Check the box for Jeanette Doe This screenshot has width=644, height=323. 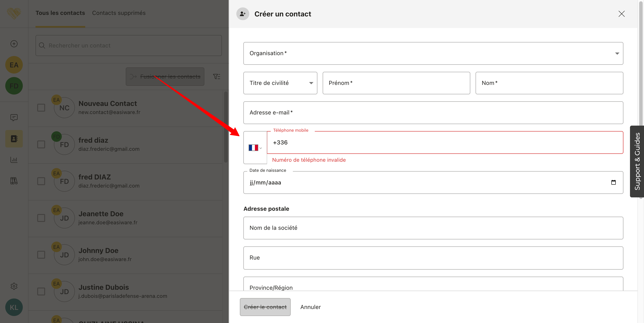coord(41,218)
